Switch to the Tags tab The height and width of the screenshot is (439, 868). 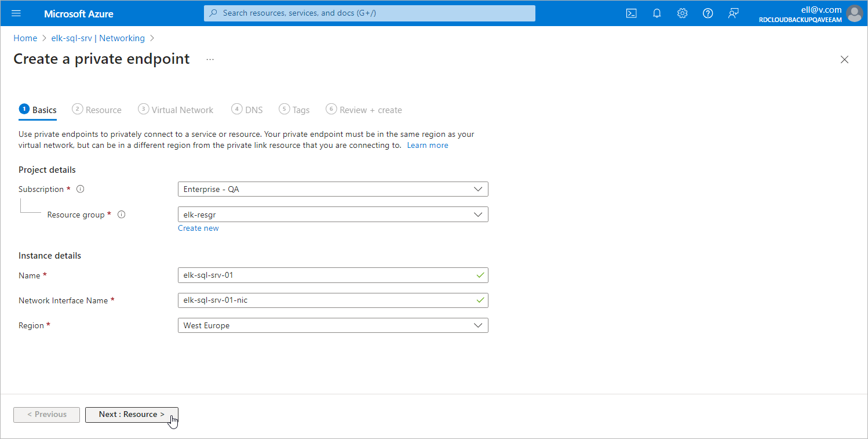[294, 110]
